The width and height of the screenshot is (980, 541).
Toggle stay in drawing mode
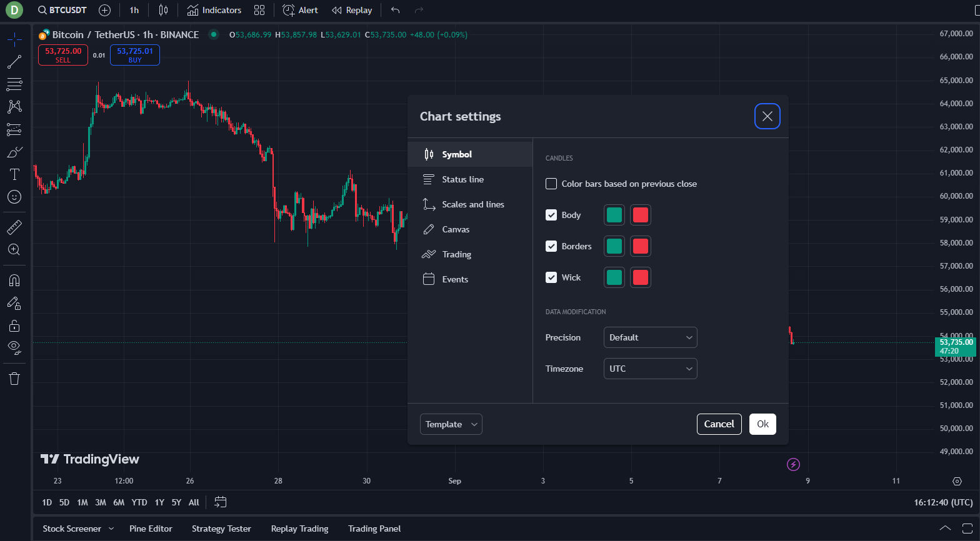click(14, 303)
